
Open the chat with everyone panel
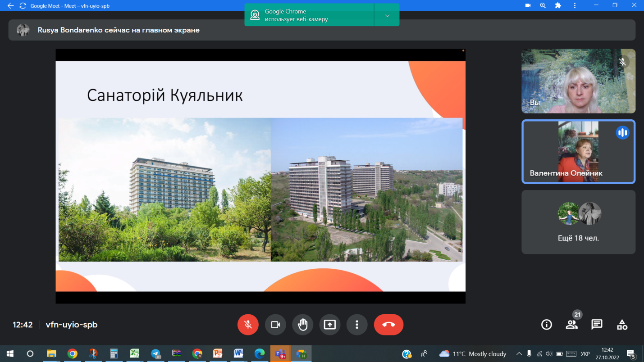(x=597, y=325)
